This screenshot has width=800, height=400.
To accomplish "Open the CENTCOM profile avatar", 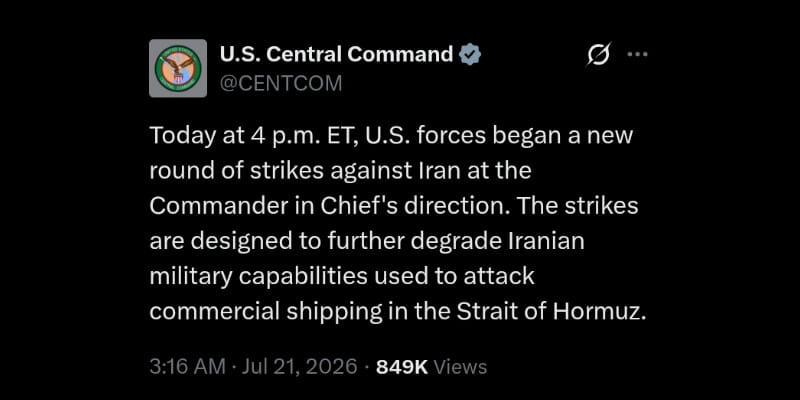I will (x=178, y=68).
